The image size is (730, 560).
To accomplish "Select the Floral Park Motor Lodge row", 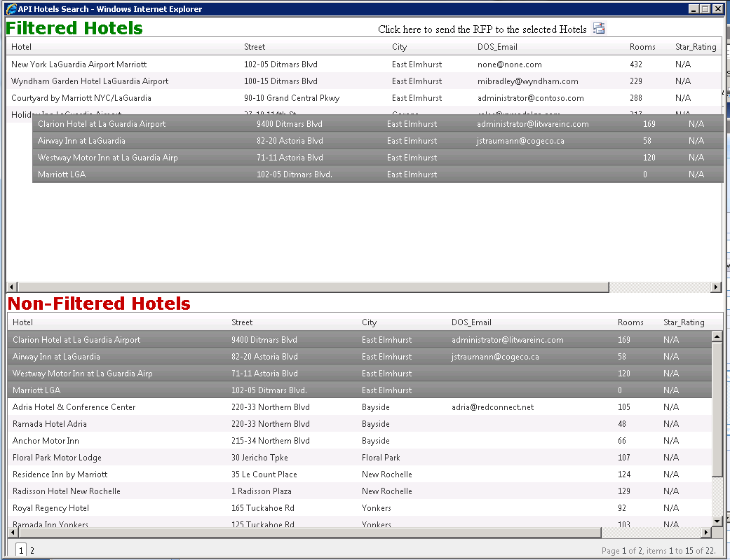I will pos(360,457).
